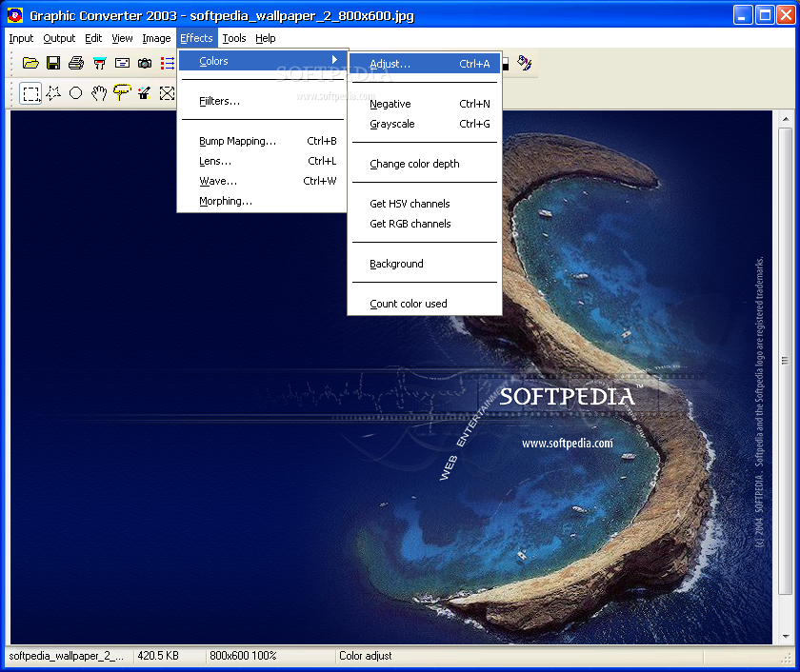Choose Get RGB channels
Image resolution: width=800 pixels, height=672 pixels.
(x=425, y=224)
